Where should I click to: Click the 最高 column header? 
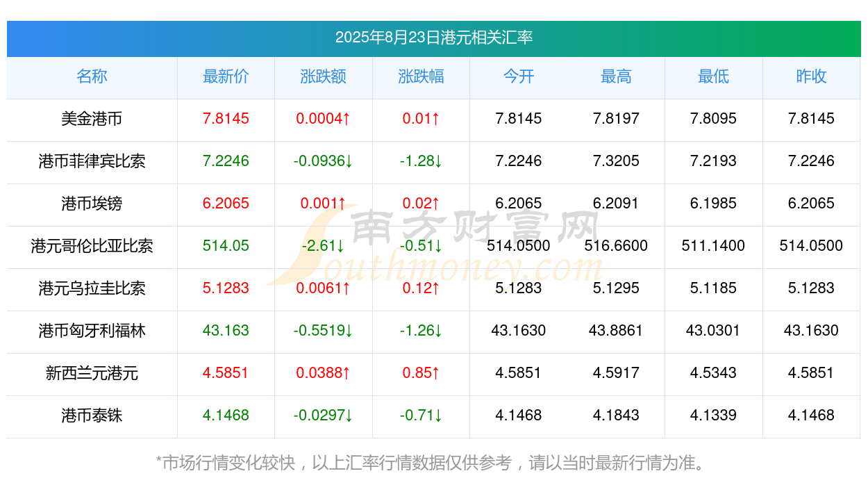click(x=616, y=76)
